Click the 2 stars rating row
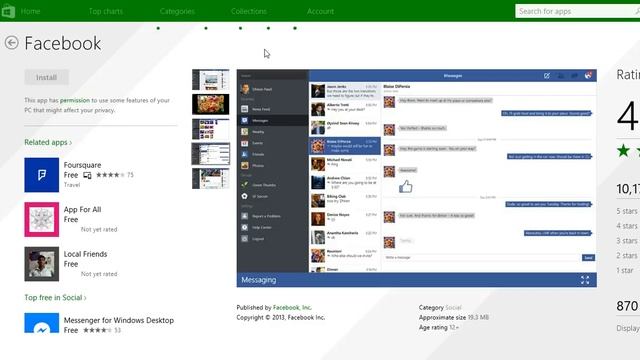This screenshot has height=360, width=640. tap(628, 256)
